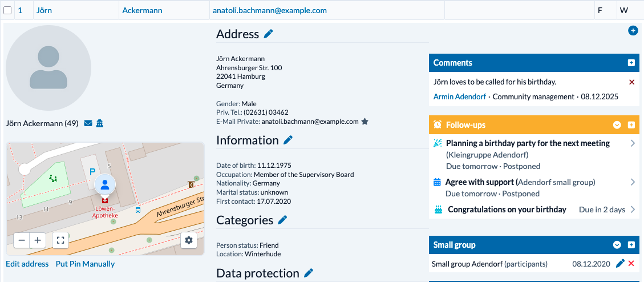Screen dimensions: 644x282
Task: Add a new comment with plus icon
Action: (x=631, y=63)
